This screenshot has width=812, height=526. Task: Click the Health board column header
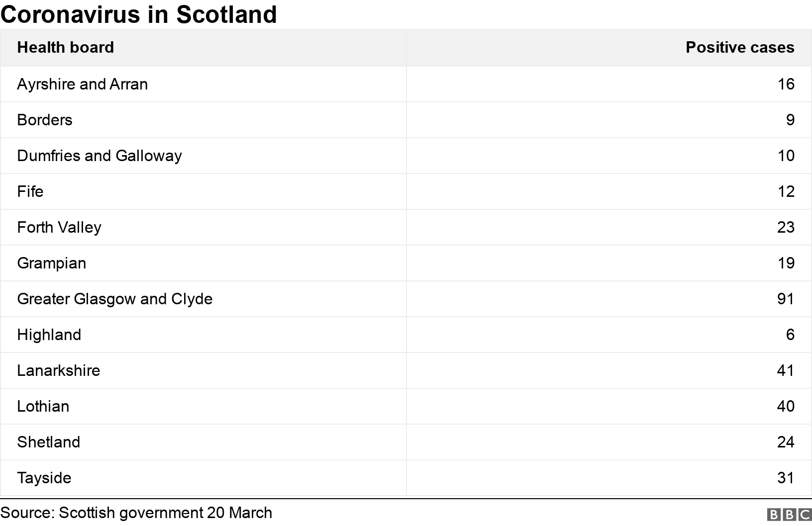(x=65, y=47)
